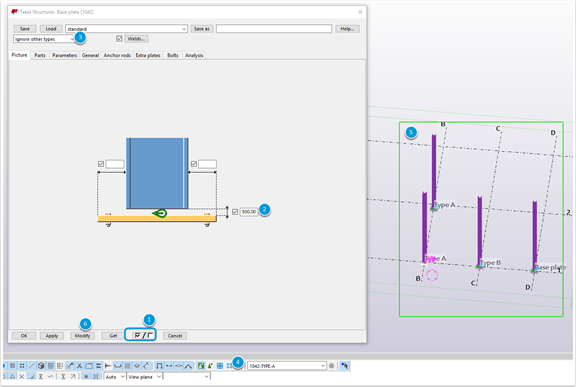Click the rectangle outline icon in top toolbar row
Viewport: 576px width, 387px height.
tap(89, 366)
